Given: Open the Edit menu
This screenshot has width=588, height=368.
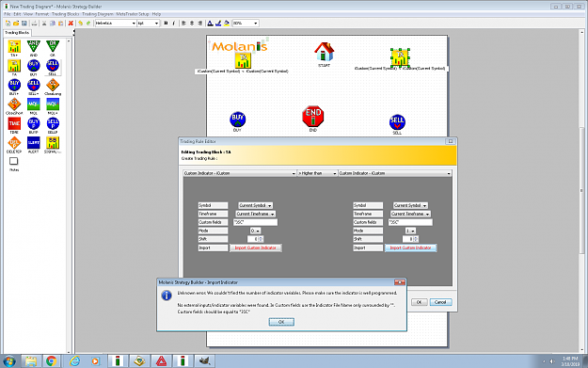Looking at the screenshot, I should click(17, 14).
